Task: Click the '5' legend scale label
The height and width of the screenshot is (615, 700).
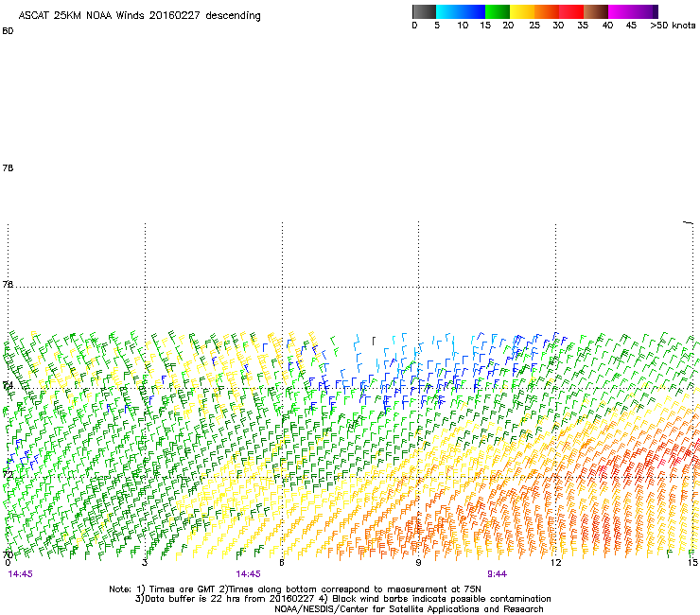Action: (x=437, y=26)
